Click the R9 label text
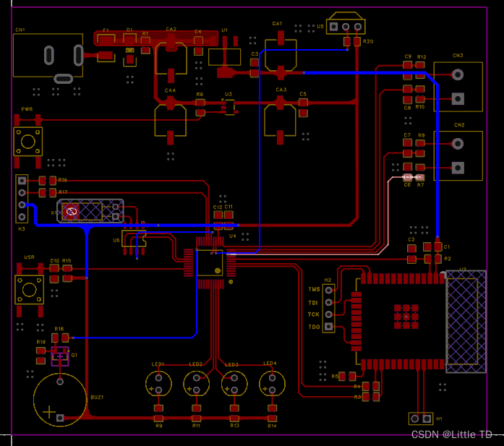Viewport: 504px width, 446px height. click(x=159, y=426)
